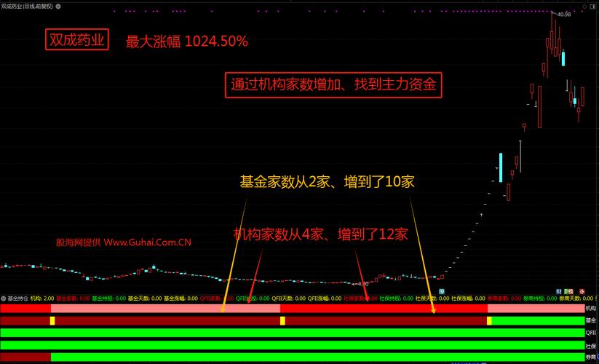Click the square icon in top-right corner
The image size is (599, 364).
(593, 5)
